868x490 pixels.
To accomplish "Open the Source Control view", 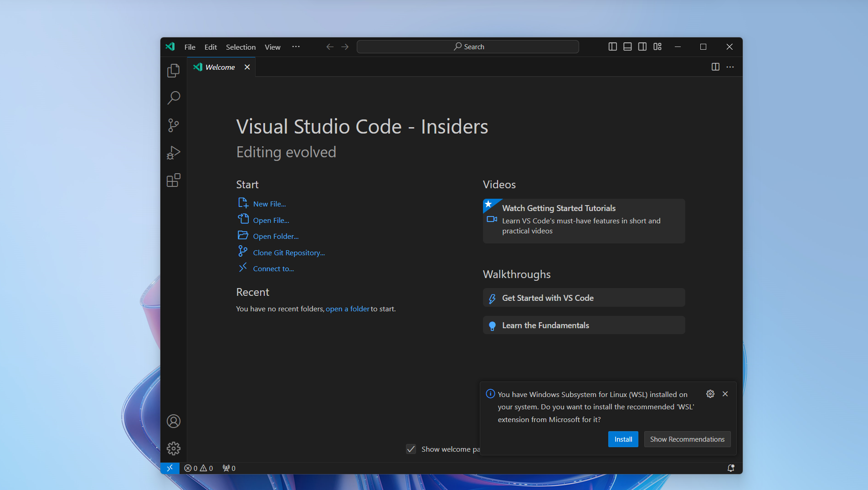I will pyautogui.click(x=173, y=125).
